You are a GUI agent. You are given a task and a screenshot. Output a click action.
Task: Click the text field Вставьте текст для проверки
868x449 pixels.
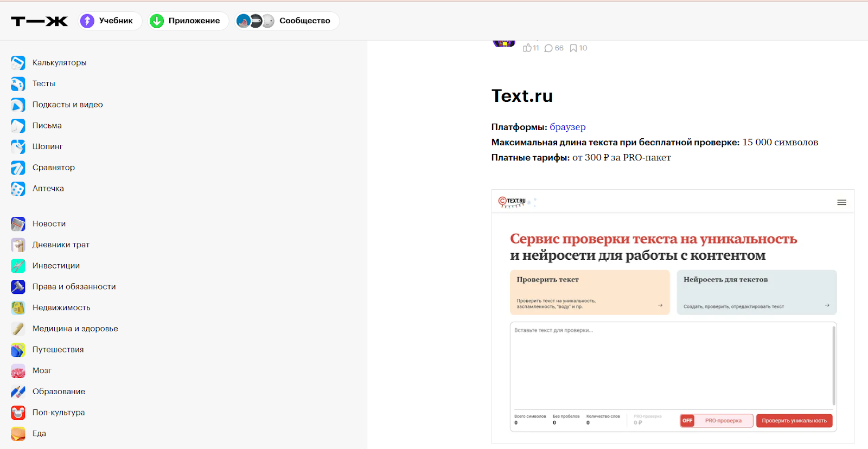[x=671, y=363]
